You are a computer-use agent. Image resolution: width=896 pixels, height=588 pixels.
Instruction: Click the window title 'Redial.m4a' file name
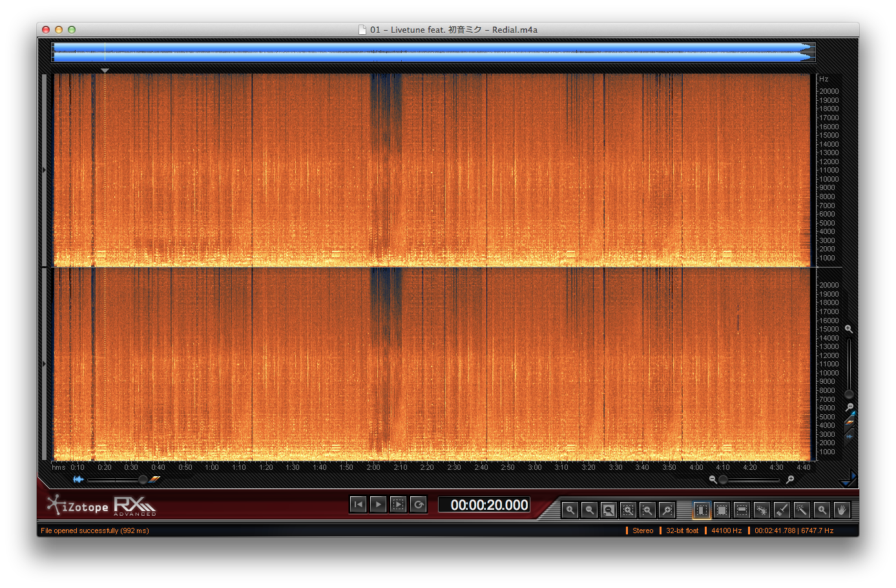tap(515, 30)
